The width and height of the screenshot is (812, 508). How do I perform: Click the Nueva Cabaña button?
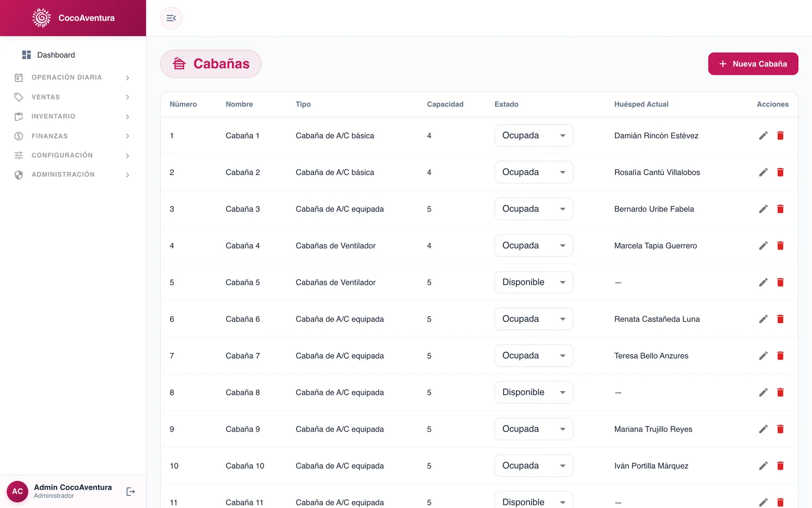point(753,64)
